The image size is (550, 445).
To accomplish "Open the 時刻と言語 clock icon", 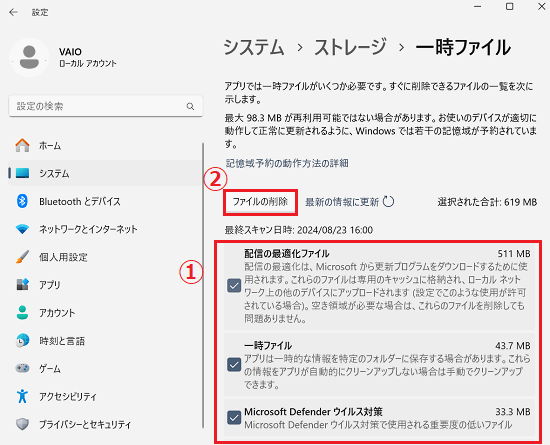I will tap(22, 341).
